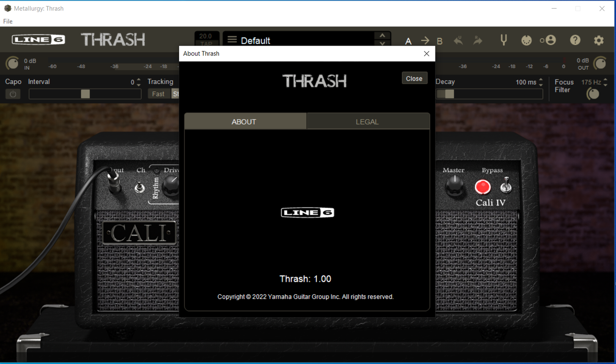Close the Metallurgy: Thrash window
Image resolution: width=616 pixels, height=364 pixels.
602,8
